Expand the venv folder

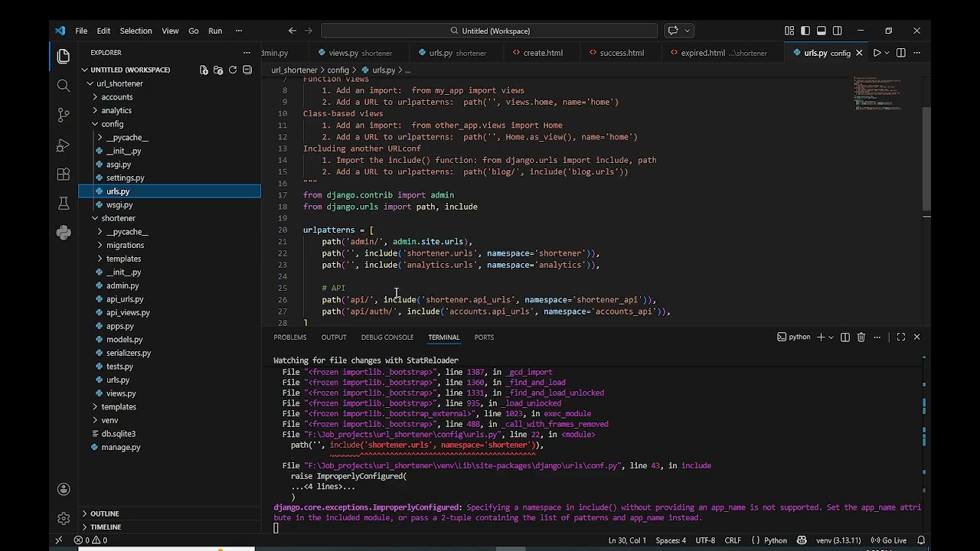pos(109,420)
